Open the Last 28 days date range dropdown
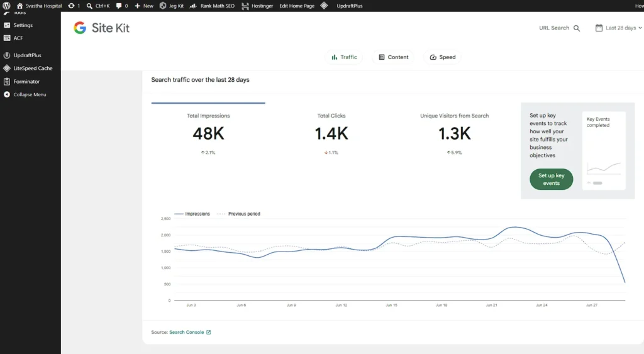 619,28
